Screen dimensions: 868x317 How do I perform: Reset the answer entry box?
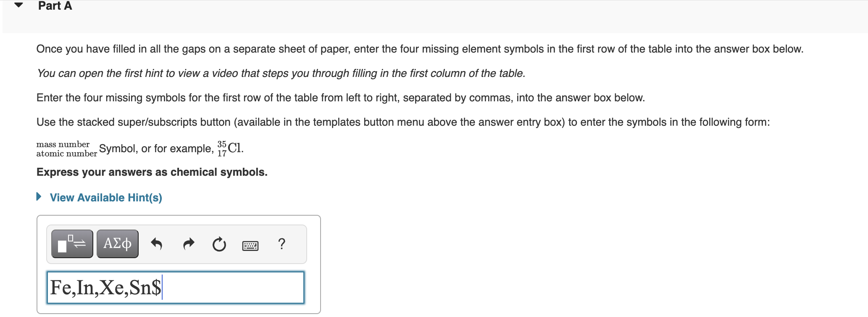[x=219, y=244]
